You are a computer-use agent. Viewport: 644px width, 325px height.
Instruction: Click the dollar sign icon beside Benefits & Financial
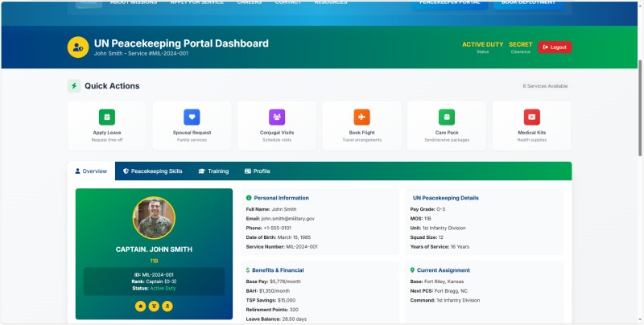(248, 270)
